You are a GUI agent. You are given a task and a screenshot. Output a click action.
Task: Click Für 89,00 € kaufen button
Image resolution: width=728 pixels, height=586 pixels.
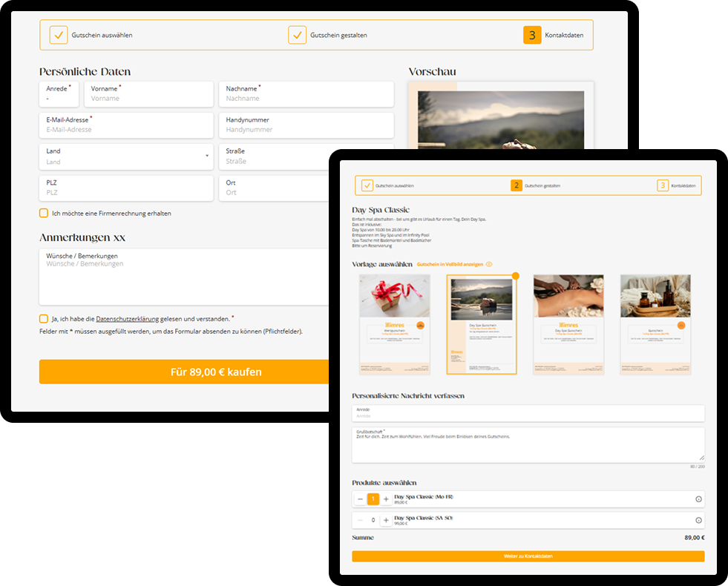pos(184,372)
